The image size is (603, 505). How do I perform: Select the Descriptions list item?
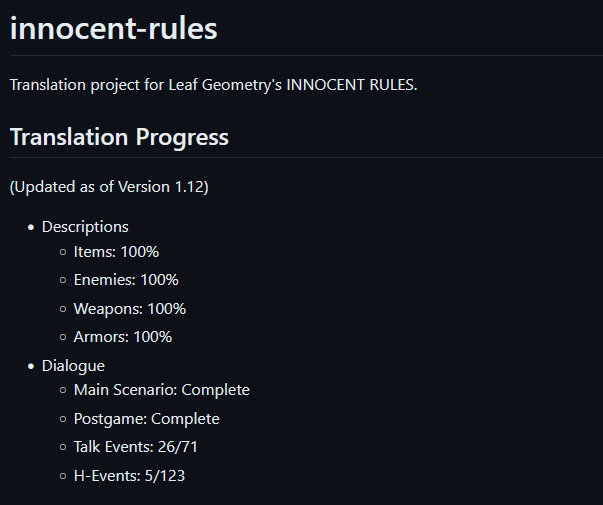85,227
